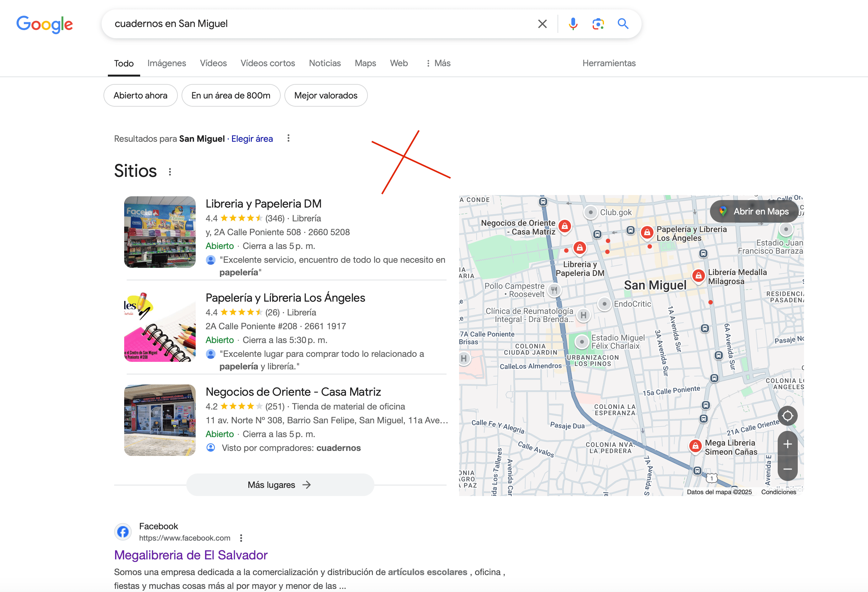The height and width of the screenshot is (592, 868).
Task: Open the map with Abrir en Maps
Action: pyautogui.click(x=754, y=211)
